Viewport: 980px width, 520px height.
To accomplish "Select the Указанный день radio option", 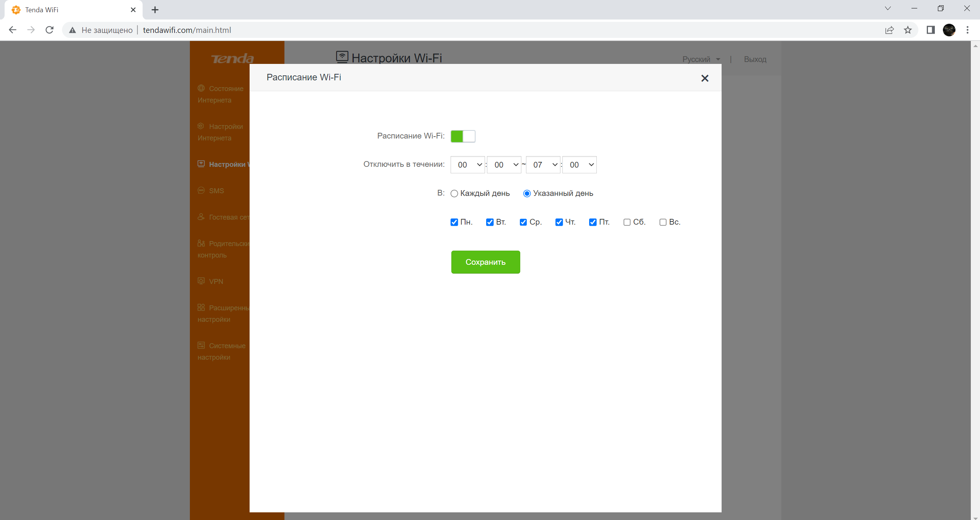I will pos(527,194).
